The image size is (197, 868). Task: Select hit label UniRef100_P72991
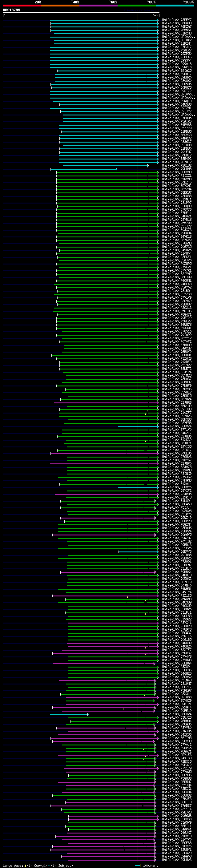click(x=177, y=562)
